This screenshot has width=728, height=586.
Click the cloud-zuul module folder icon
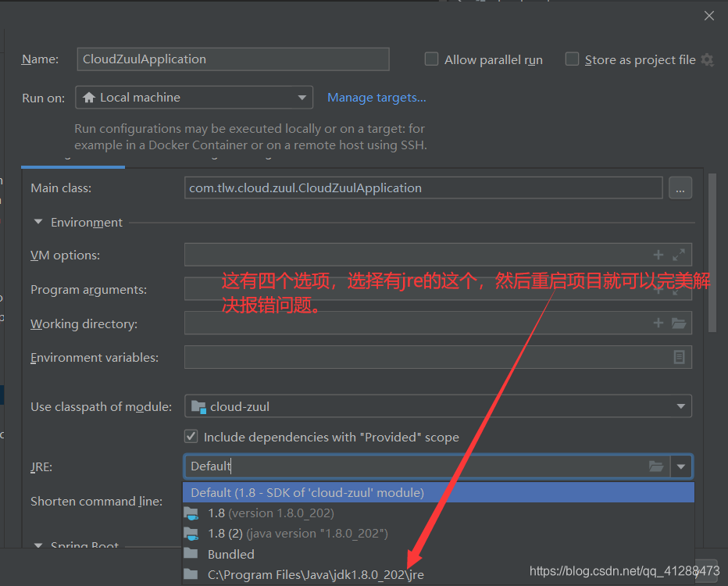198,407
